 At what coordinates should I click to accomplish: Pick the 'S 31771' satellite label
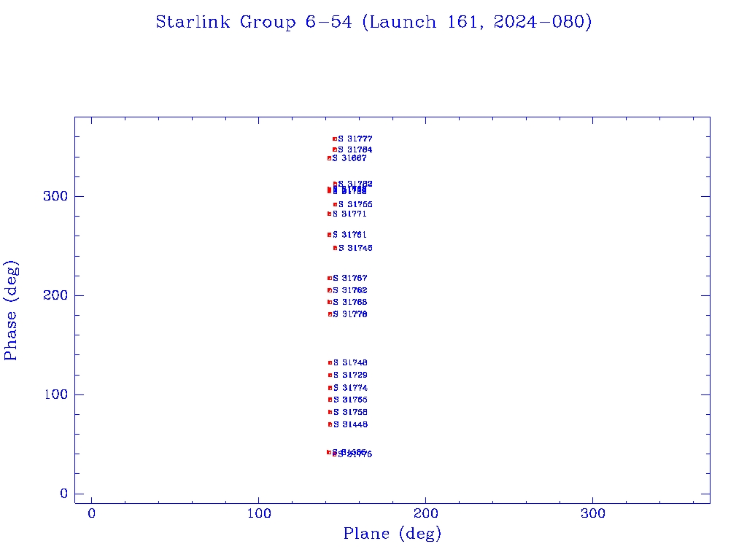pyautogui.click(x=349, y=214)
